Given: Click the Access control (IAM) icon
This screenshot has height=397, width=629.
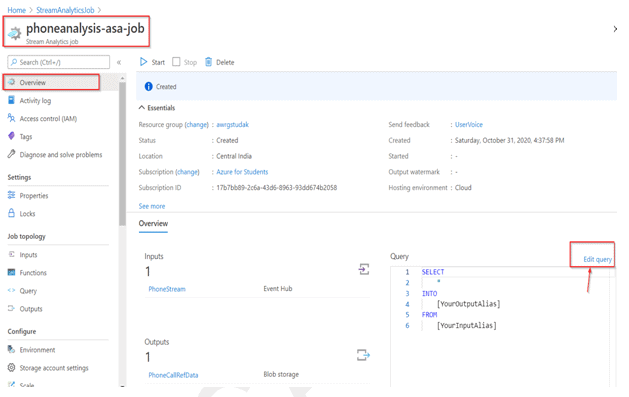Looking at the screenshot, I should click(x=12, y=118).
